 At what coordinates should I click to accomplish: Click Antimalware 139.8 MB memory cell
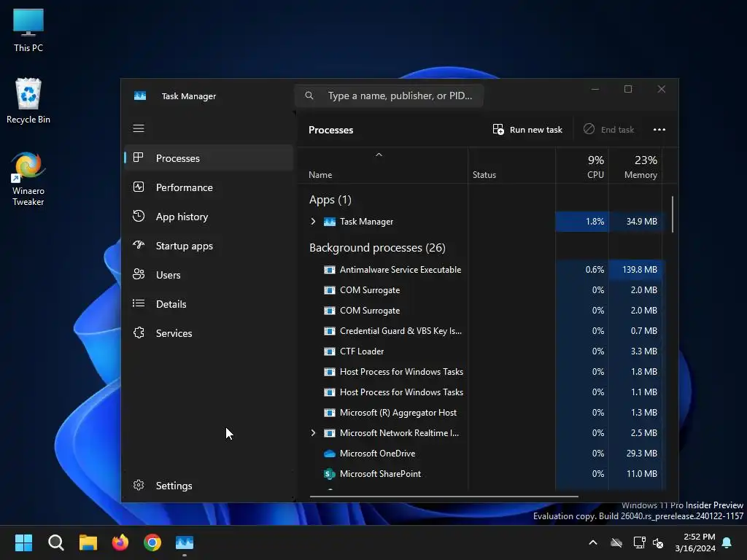coord(635,270)
